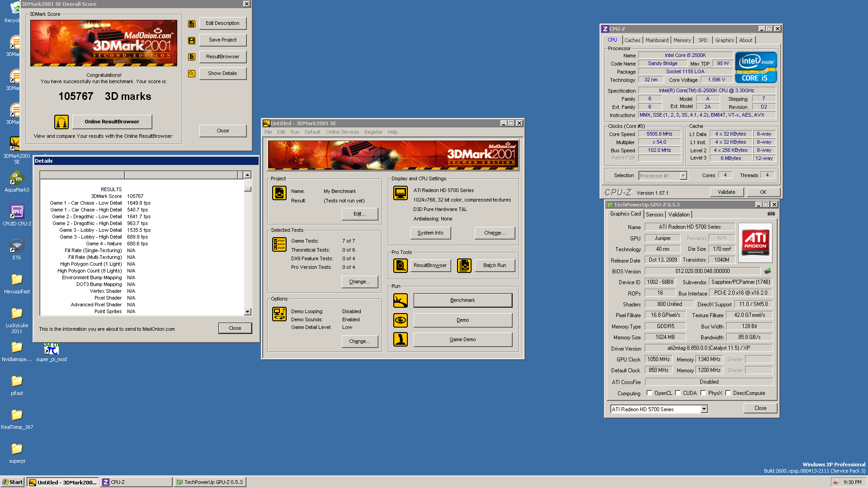Switch to CPU-Z via taskbar button
This screenshot has height=488, width=868.
tap(136, 482)
